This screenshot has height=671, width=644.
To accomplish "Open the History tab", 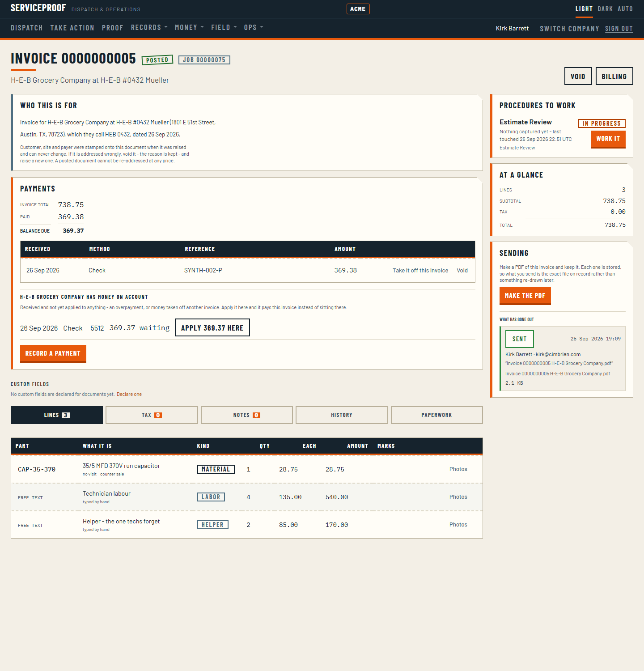I will (x=342, y=415).
